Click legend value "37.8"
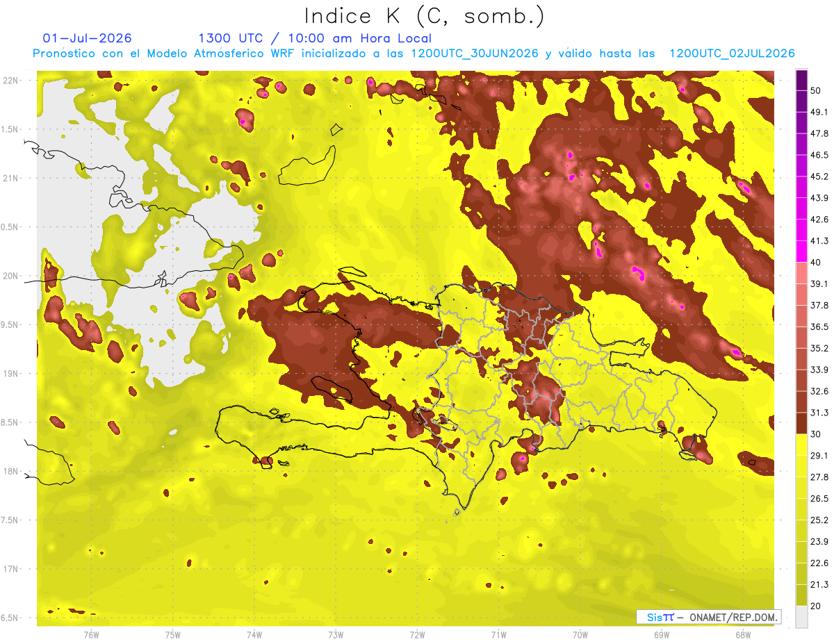834x644 pixels. coord(819,305)
